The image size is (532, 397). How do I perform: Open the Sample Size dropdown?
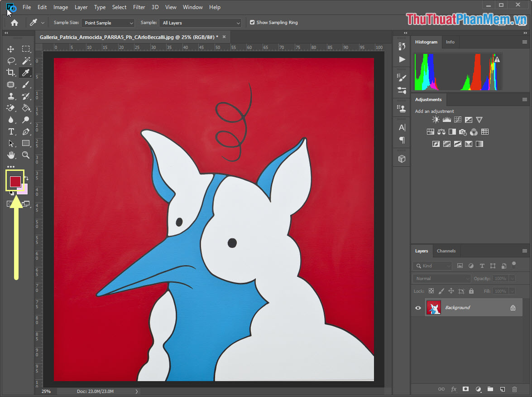pos(108,22)
